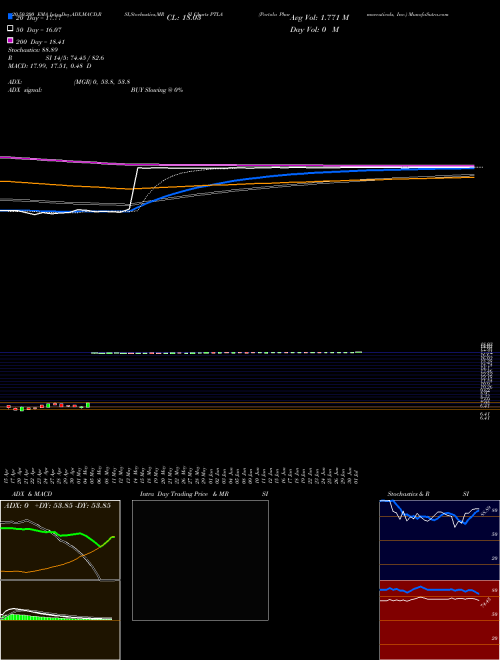Image resolution: width=500 pixels, height=660 pixels.
Task: Click the 'ADX: 0 +DY: 53.85 -DY: 53.85' header
Action: 57,505
